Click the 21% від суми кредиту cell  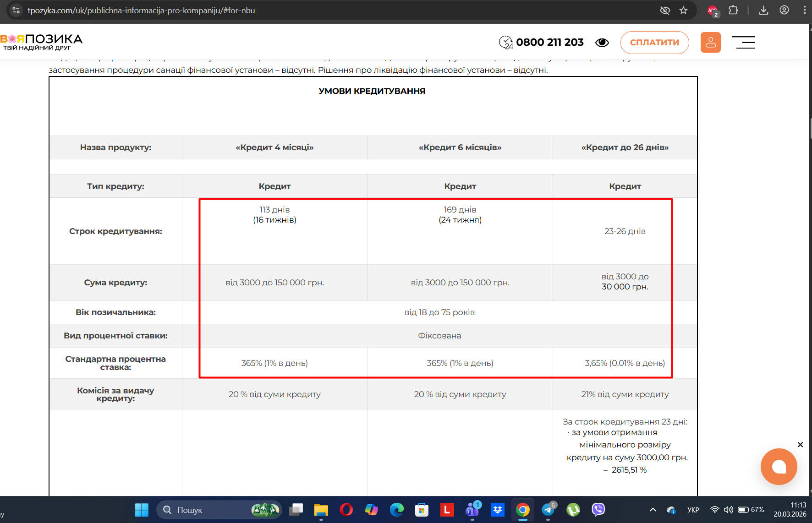click(x=625, y=394)
